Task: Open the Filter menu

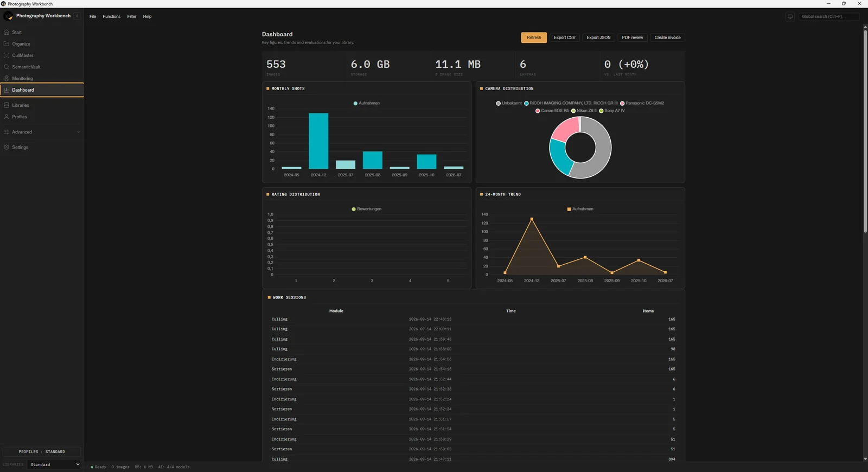Action: point(132,17)
